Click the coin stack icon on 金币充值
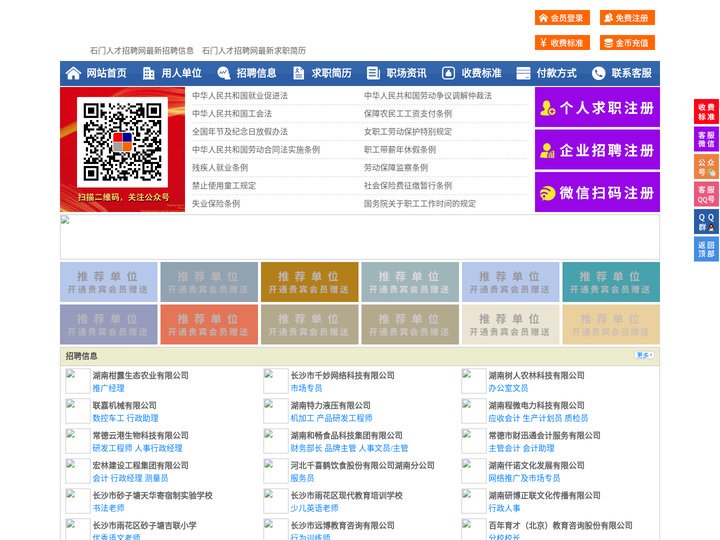Screen dimensions: 720x540 (608, 43)
